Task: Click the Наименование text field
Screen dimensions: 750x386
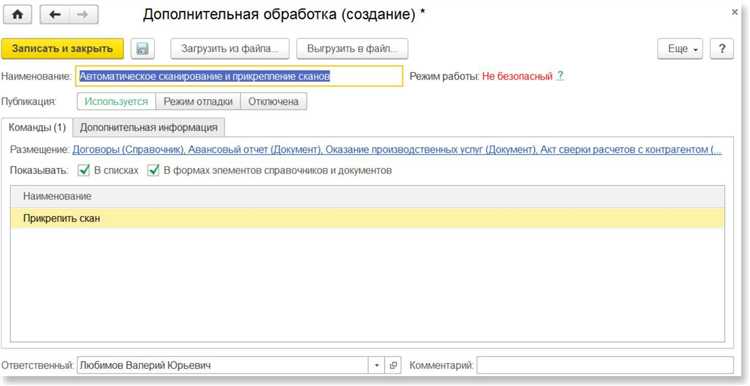Action: point(239,76)
